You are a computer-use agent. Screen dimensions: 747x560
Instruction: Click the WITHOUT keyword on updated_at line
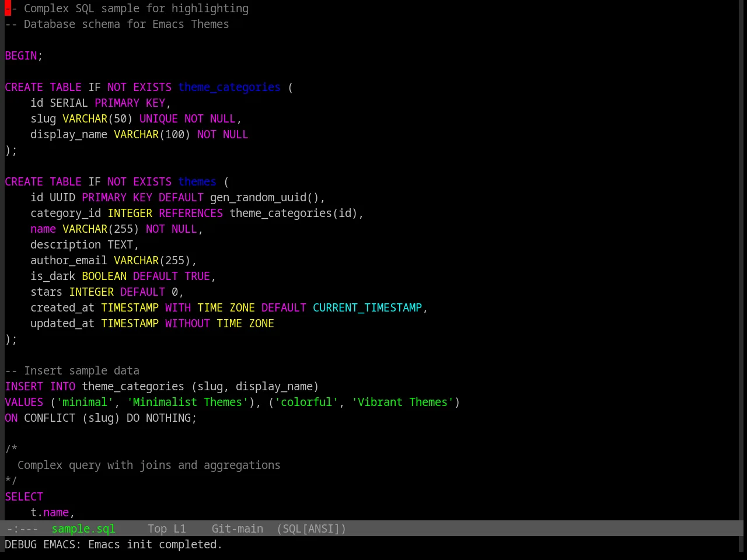pyautogui.click(x=187, y=323)
